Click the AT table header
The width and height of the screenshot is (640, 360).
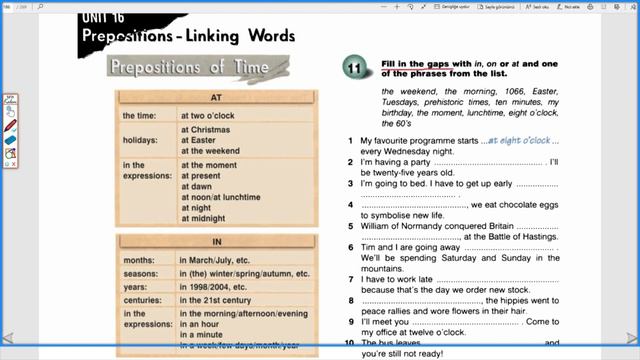click(216, 97)
